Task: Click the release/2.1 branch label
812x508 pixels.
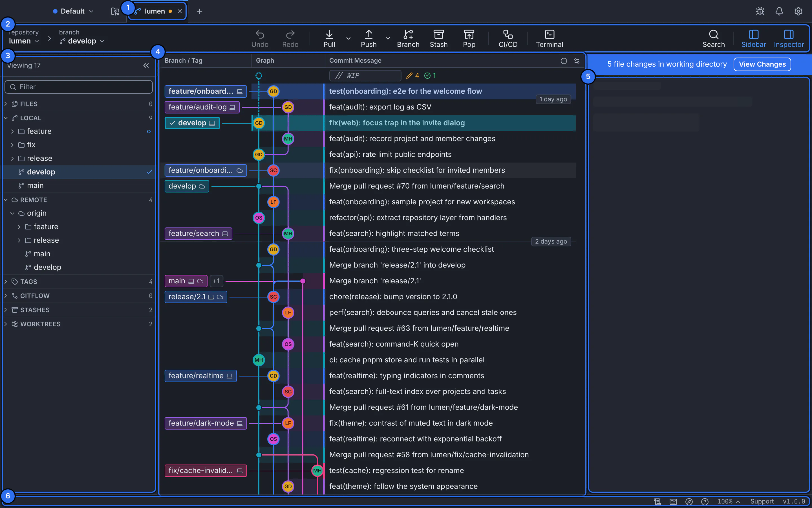Action: 196,297
